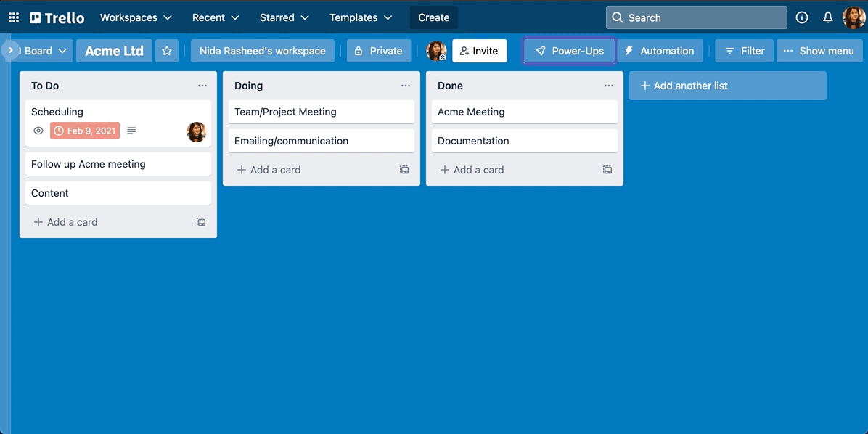Screen dimensions: 868x434
Task: Create card from template in To Do
Action: click(201, 222)
